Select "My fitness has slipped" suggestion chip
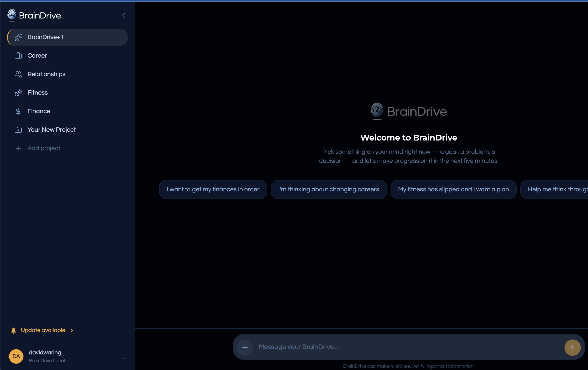This screenshot has height=370, width=588. tap(453, 189)
